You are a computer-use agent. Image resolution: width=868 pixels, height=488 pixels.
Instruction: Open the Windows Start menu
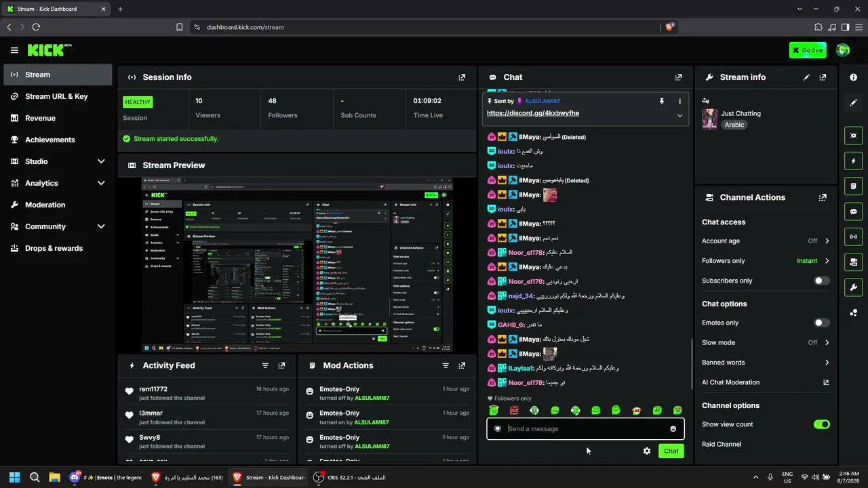coord(15,477)
